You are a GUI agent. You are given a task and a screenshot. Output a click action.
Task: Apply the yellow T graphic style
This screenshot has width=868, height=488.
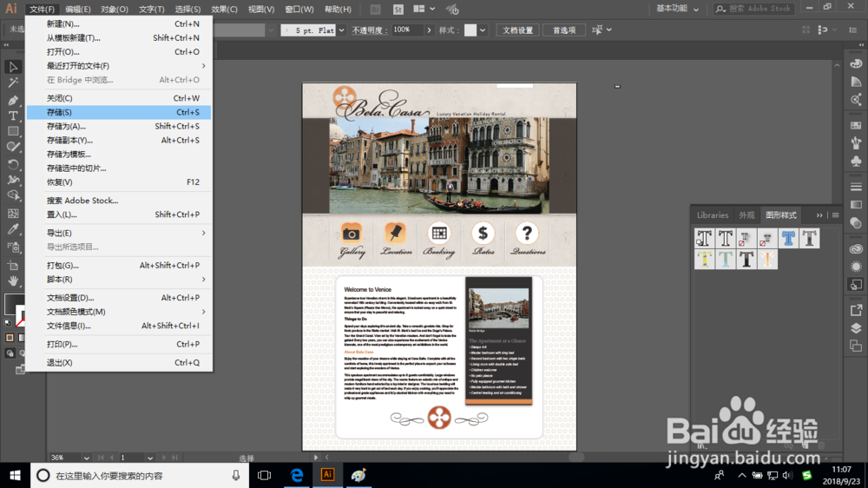coord(704,260)
